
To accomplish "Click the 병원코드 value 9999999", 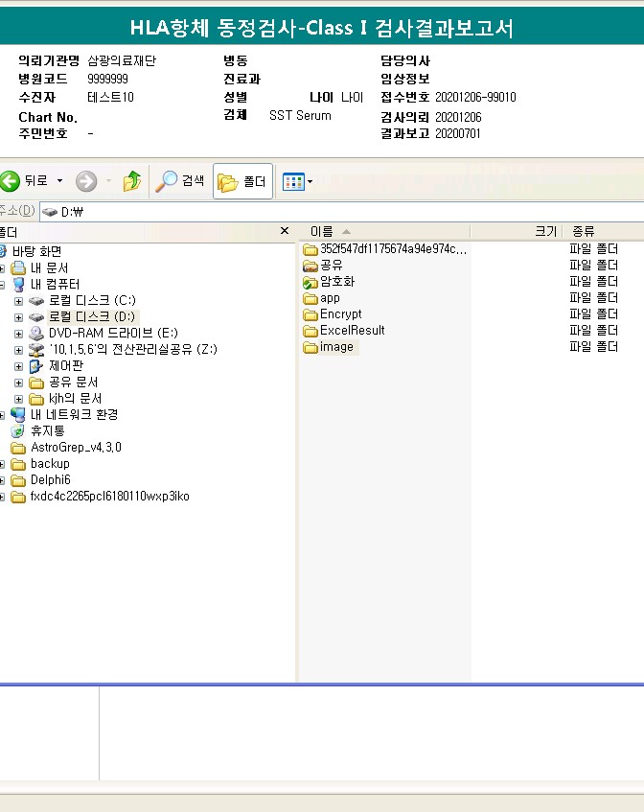I will pos(107,79).
